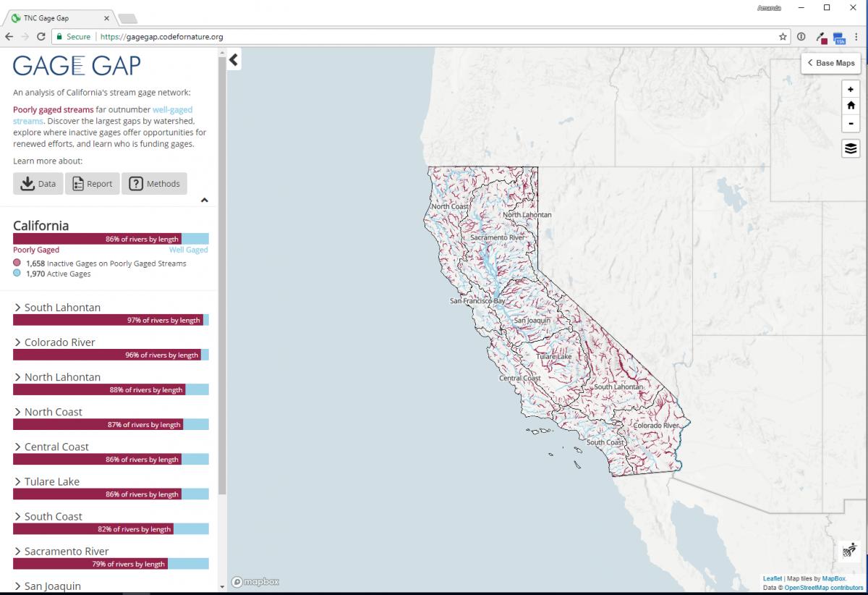Viewport: 868px width, 595px height.
Task: Click South Lahontan 97% bar
Action: (111, 320)
